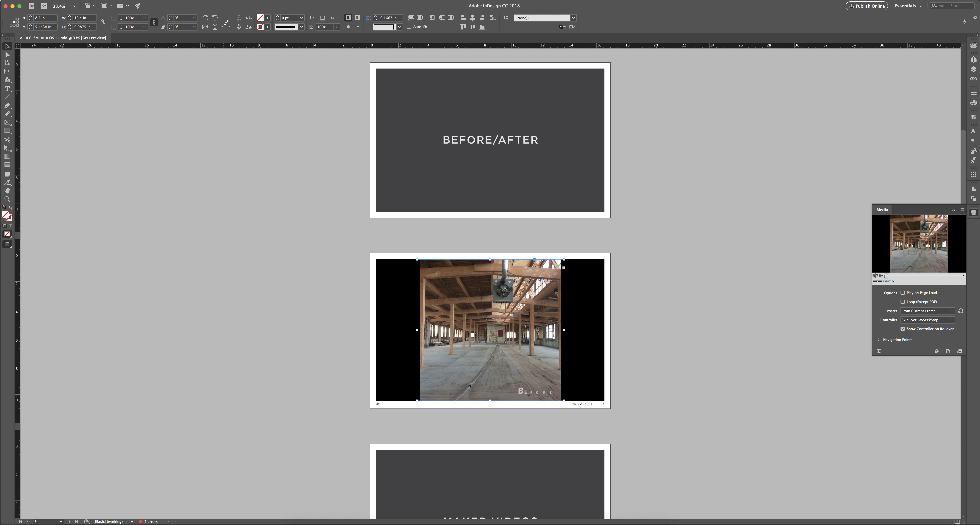This screenshot has height=525, width=980.
Task: Enable Play on Page Load checkbox
Action: [902, 293]
